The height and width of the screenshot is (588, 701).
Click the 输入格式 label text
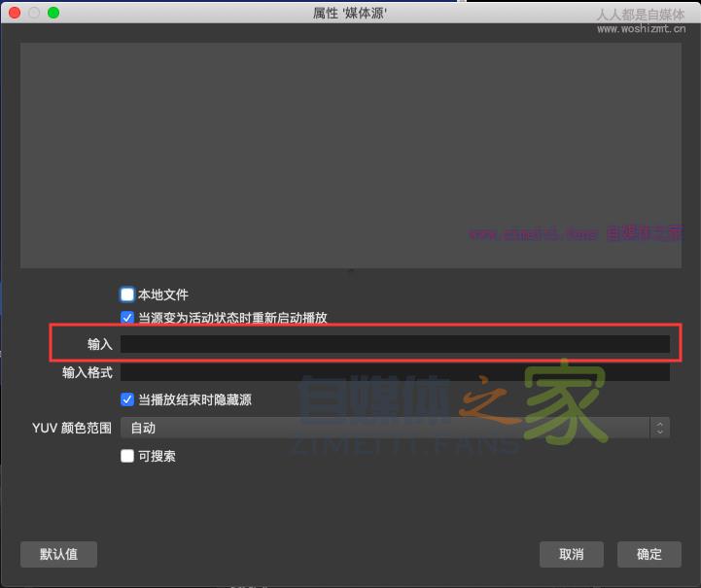88,372
